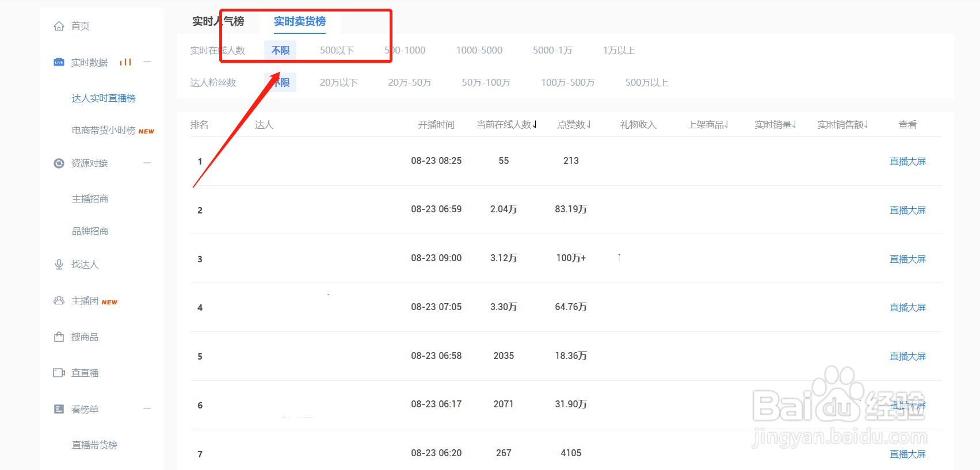Open 电商带货小时榜 in the sidebar

pyautogui.click(x=104, y=131)
